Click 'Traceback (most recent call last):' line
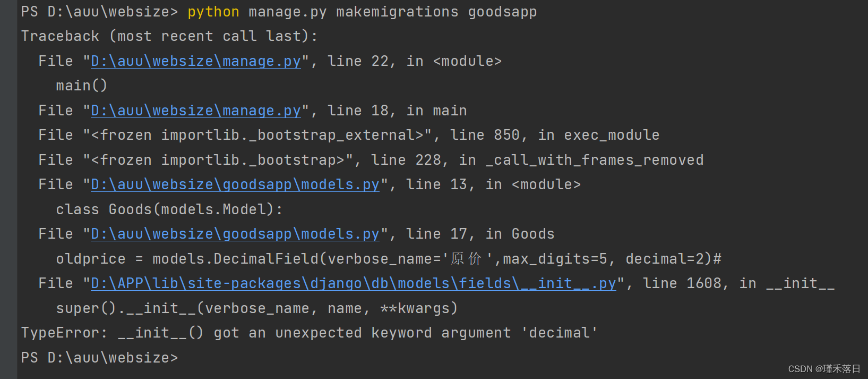Screen dimensions: 868x379 point(169,36)
